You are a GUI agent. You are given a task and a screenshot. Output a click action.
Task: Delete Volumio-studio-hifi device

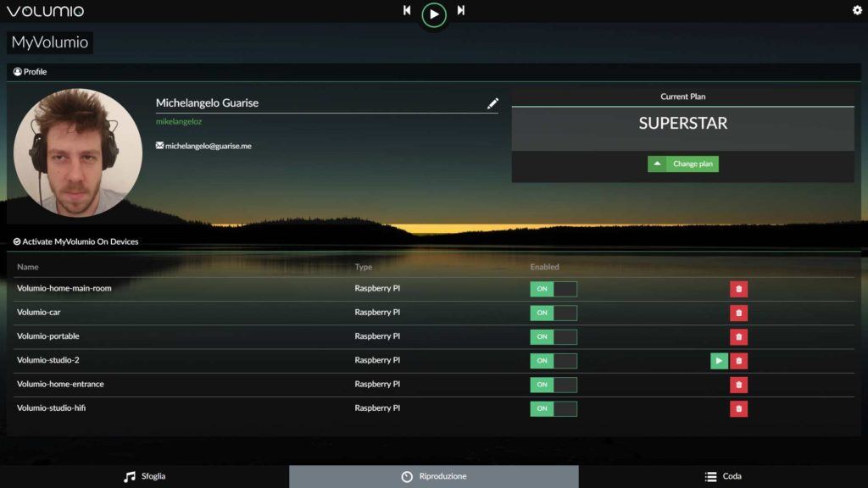click(738, 408)
